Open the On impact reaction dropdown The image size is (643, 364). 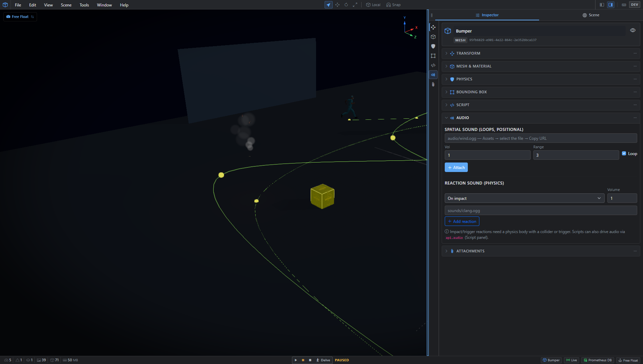point(525,198)
